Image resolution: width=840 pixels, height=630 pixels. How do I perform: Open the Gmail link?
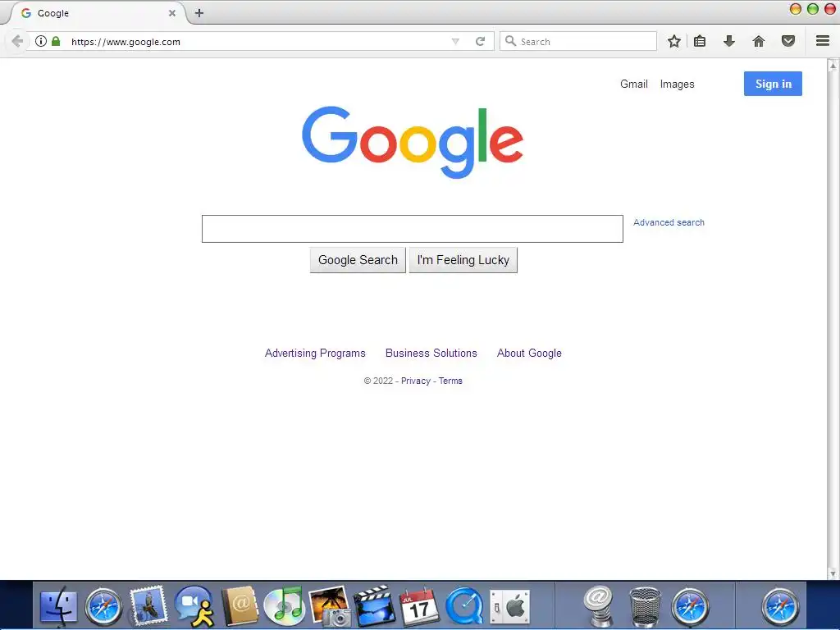[x=634, y=84]
